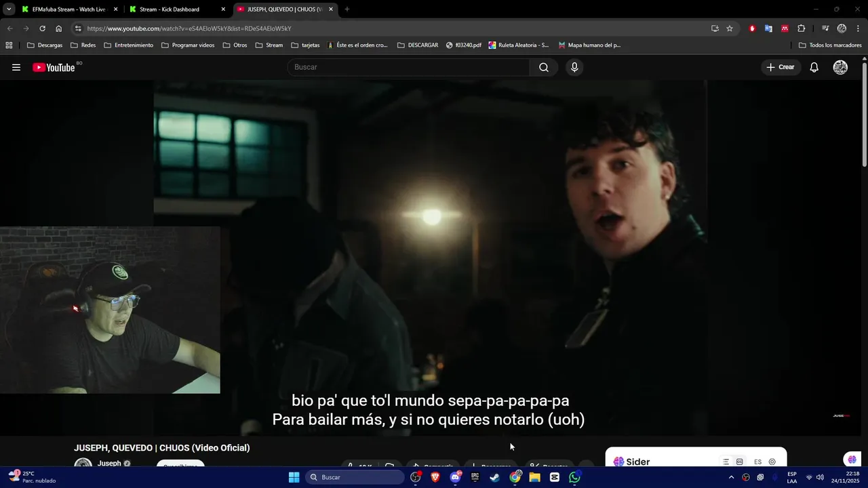Open the Chrome profile avatar
868x488 pixels.
842,28
